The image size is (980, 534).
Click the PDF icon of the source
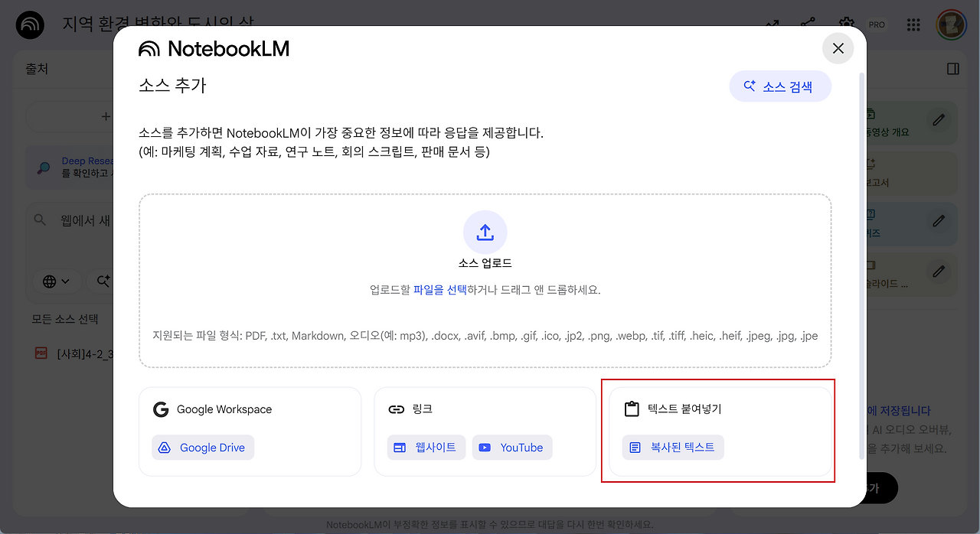point(41,353)
